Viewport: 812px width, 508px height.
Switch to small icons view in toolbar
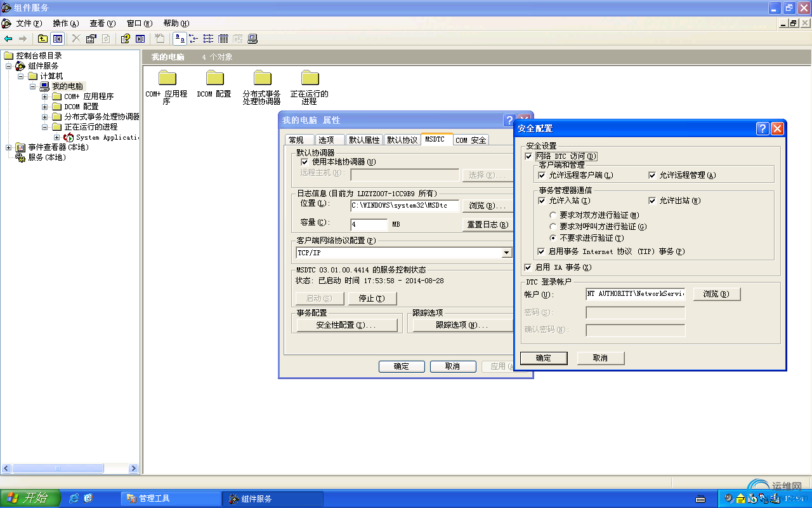coord(194,39)
